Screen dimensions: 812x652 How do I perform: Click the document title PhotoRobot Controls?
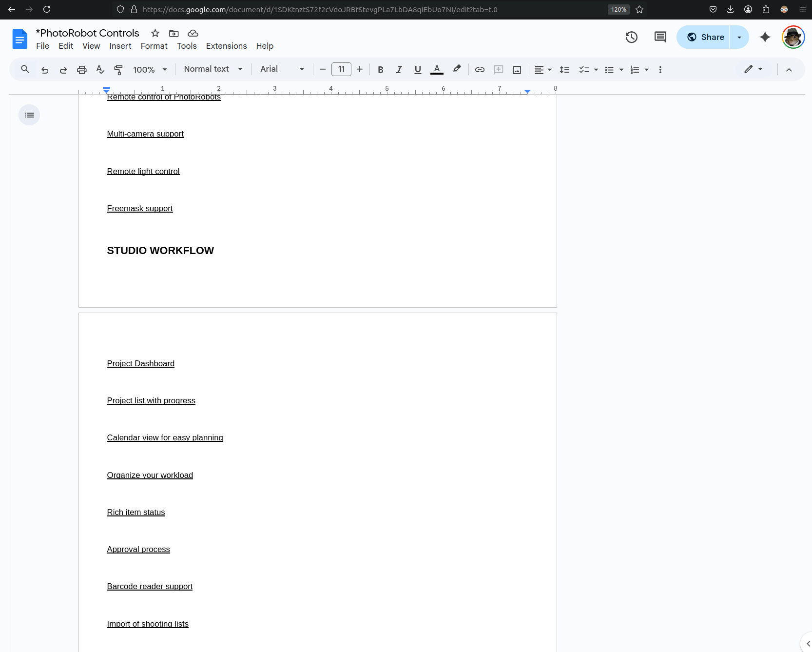coord(88,33)
